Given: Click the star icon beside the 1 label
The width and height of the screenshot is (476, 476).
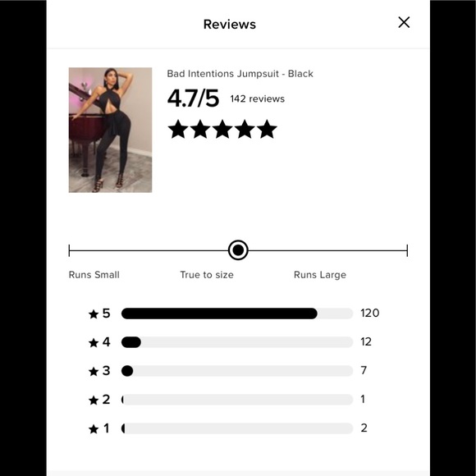Looking at the screenshot, I should (x=94, y=429).
